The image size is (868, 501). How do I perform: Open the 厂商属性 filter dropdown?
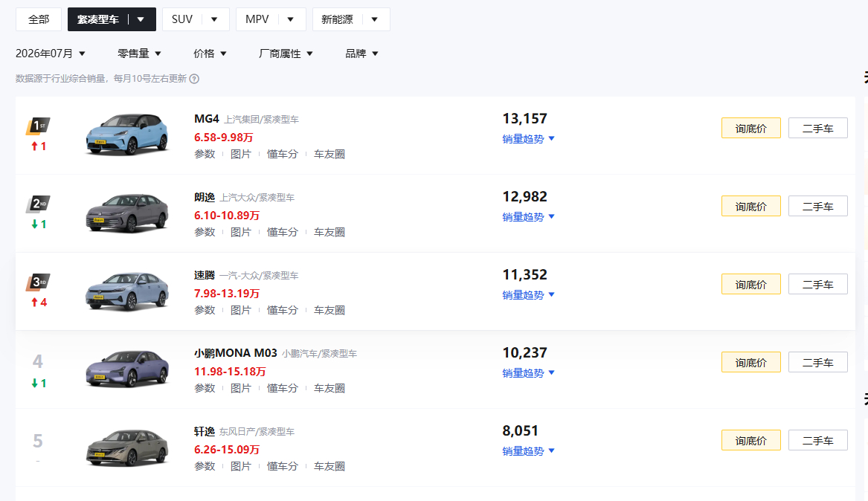[286, 54]
